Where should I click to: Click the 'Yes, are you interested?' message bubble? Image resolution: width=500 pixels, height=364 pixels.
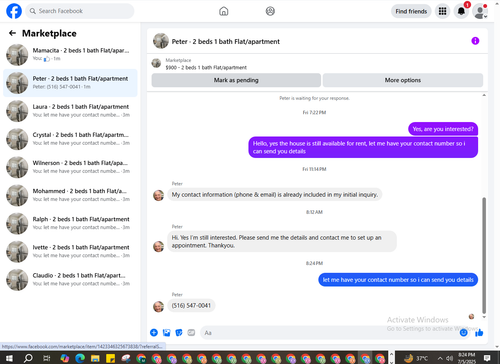443,129
